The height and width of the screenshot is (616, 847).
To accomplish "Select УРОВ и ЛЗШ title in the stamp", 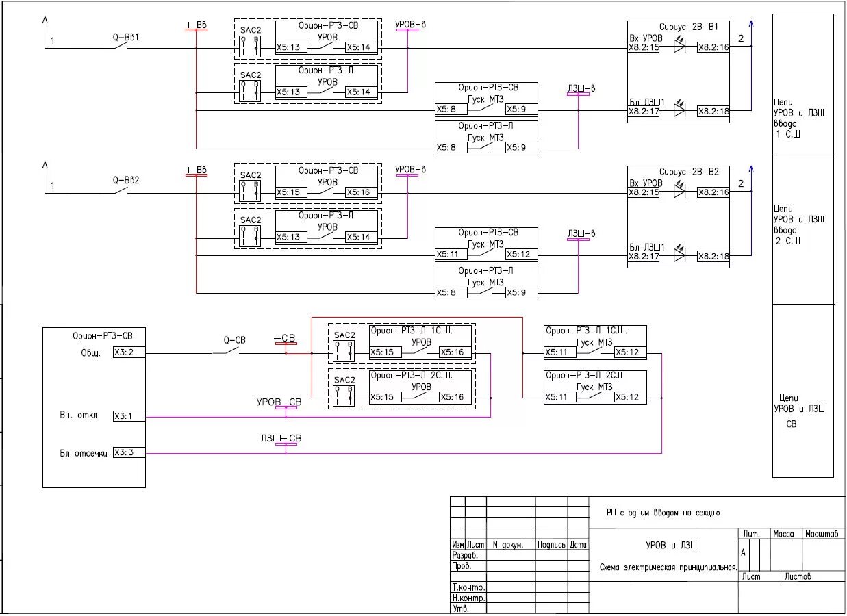I will click(x=672, y=546).
